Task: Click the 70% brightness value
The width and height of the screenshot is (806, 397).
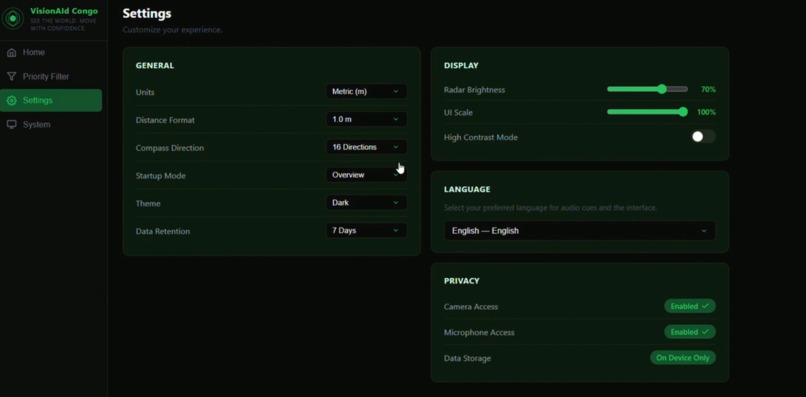Action: coord(708,89)
